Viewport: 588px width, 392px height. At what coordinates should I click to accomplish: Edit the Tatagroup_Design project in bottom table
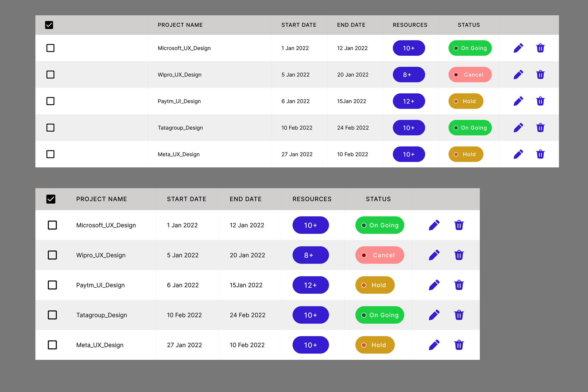[x=434, y=315]
